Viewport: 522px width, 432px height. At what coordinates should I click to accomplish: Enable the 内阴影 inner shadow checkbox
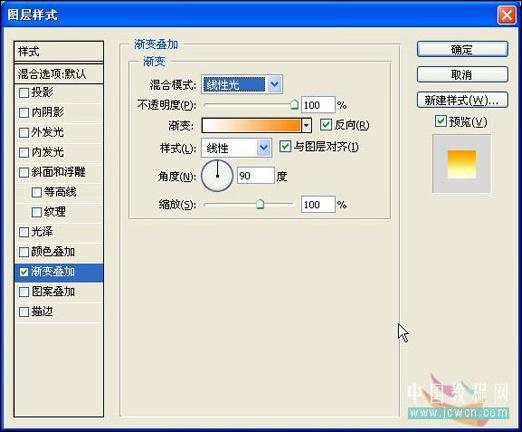point(24,113)
